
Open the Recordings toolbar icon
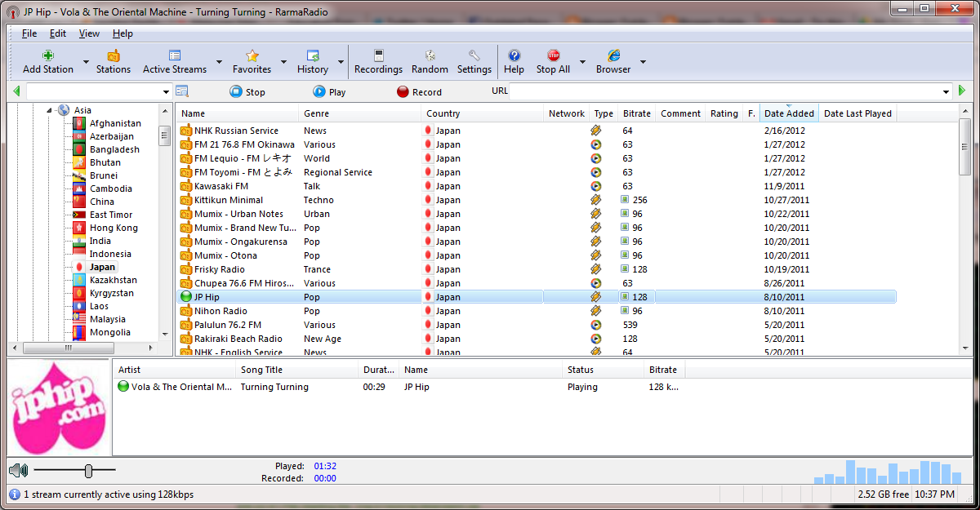[378, 55]
